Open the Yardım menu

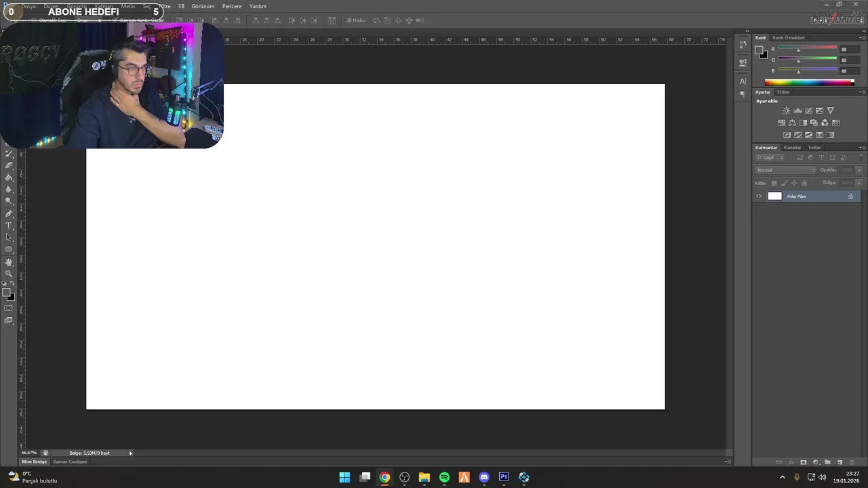[x=258, y=6]
